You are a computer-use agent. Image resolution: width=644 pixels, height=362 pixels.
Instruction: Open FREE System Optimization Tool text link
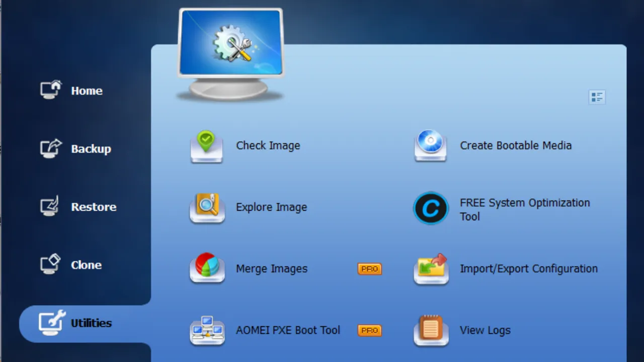[x=525, y=210]
